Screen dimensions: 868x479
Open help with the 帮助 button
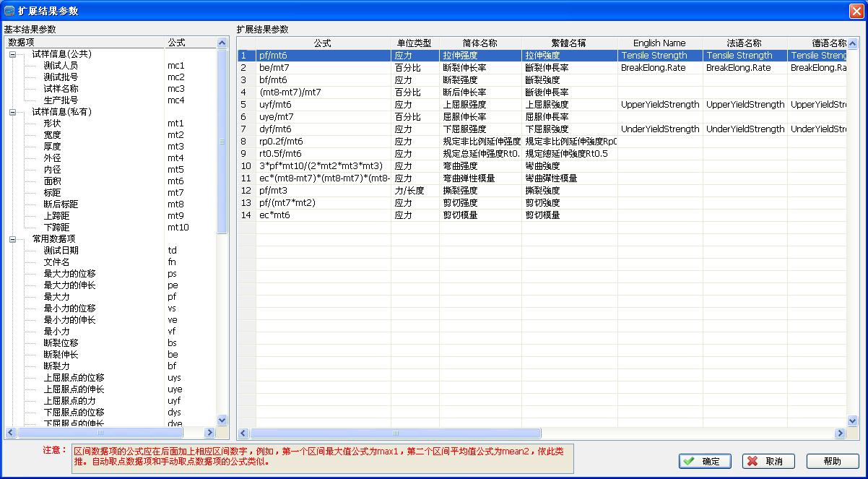832,461
